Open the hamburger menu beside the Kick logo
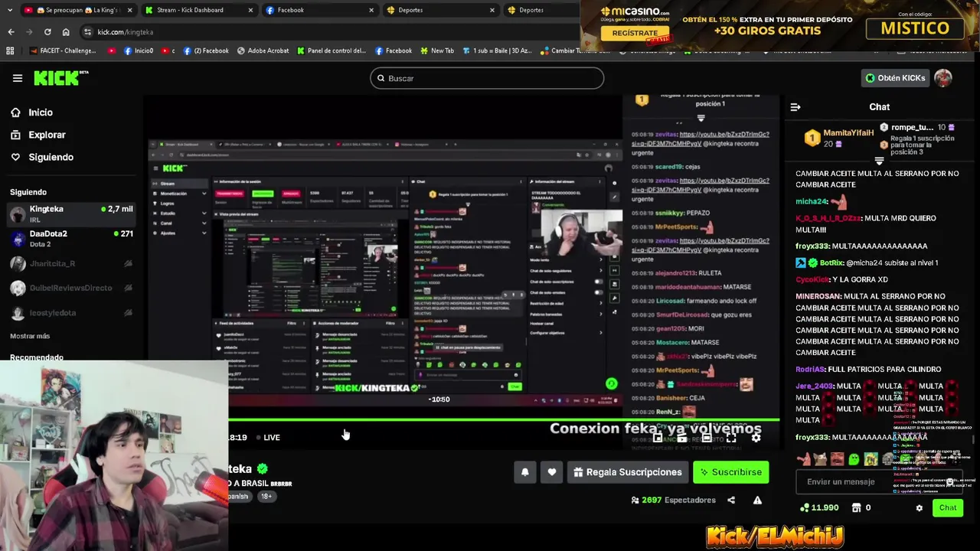This screenshot has height=551, width=980. click(17, 78)
